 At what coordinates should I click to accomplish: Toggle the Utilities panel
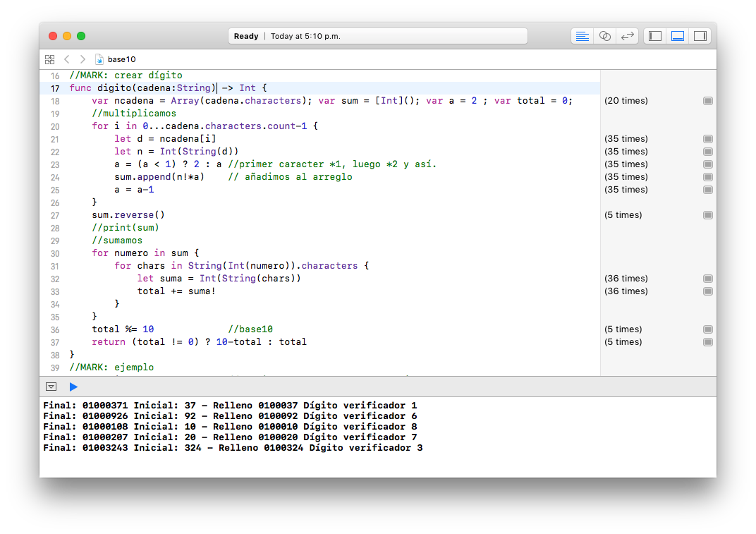coord(700,36)
